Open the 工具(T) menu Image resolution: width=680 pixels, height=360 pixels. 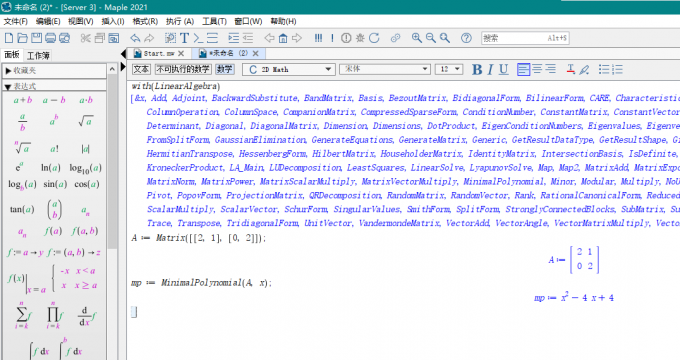click(x=214, y=21)
